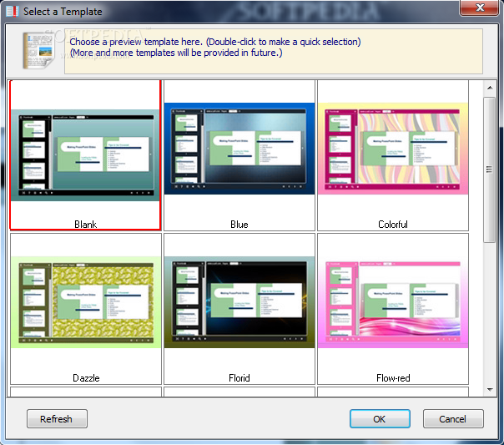Viewport: 504px width, 445px height.
Task: Click the Cancel button
Action: pyautogui.click(x=453, y=418)
